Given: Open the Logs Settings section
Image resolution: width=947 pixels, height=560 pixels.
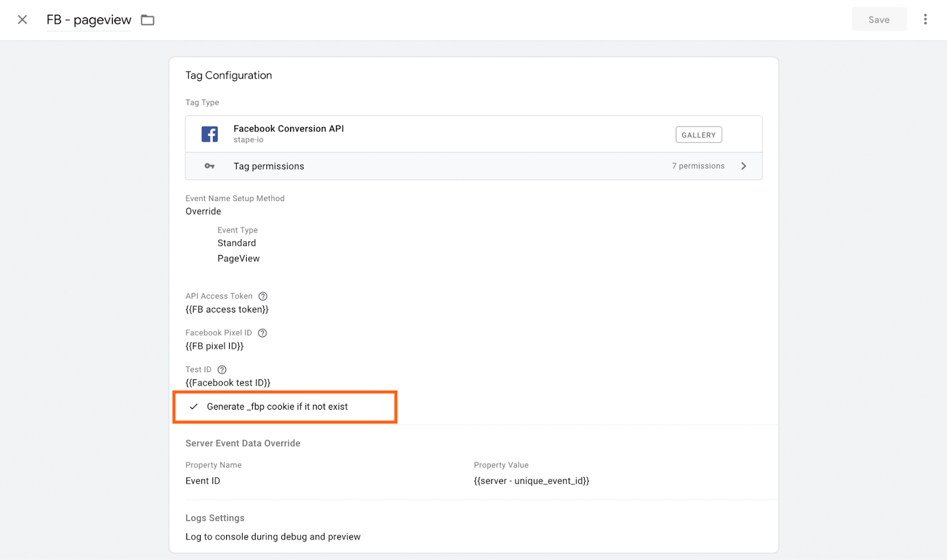Looking at the screenshot, I should coord(215,518).
